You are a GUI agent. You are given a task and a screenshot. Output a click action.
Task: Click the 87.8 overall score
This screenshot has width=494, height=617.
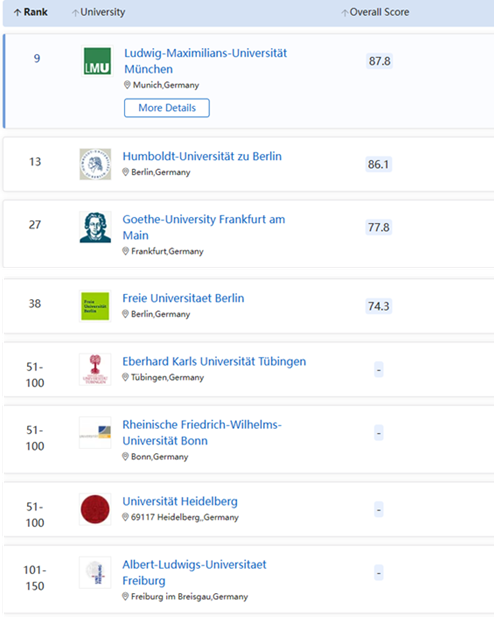[x=379, y=61]
